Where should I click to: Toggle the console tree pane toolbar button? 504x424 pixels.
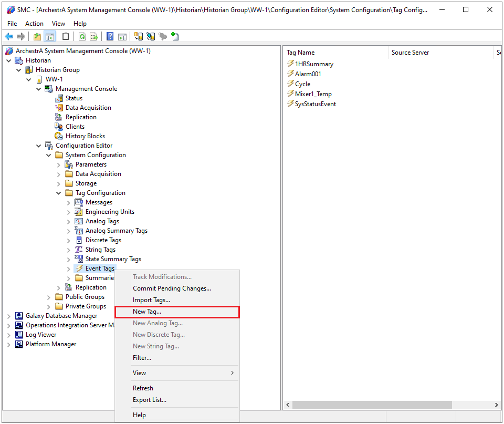49,37
